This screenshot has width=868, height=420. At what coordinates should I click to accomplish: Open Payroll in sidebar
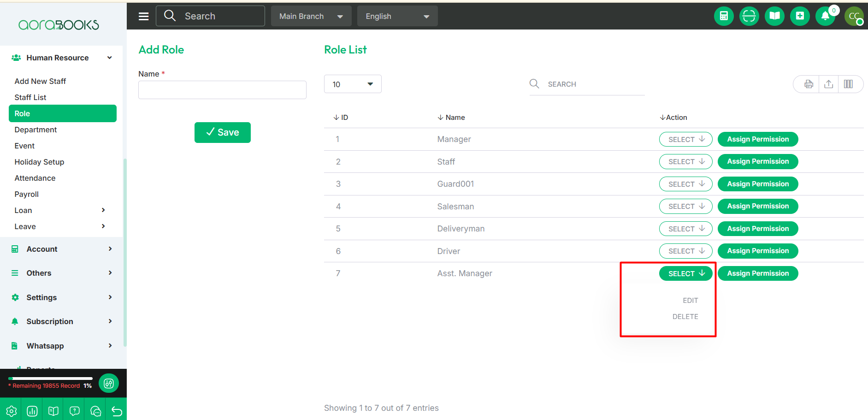[x=27, y=194]
